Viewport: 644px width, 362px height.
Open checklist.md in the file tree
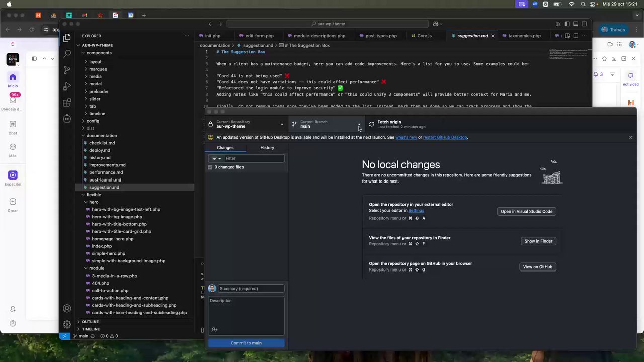[x=102, y=143]
